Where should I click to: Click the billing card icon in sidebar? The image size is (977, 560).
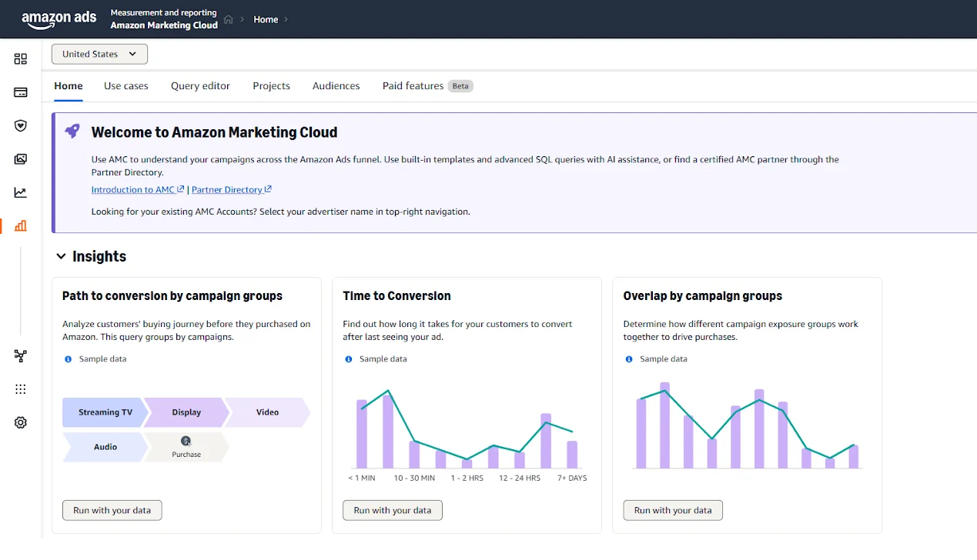[20, 92]
